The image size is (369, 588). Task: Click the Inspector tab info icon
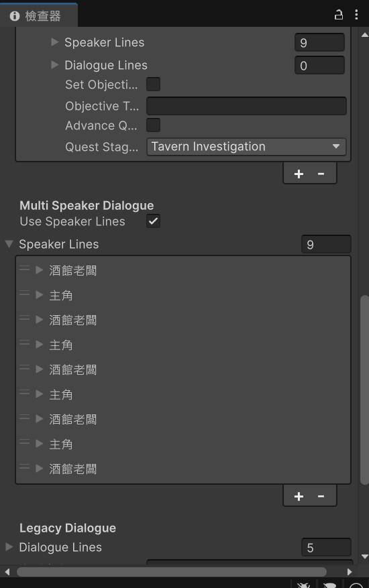pyautogui.click(x=15, y=16)
